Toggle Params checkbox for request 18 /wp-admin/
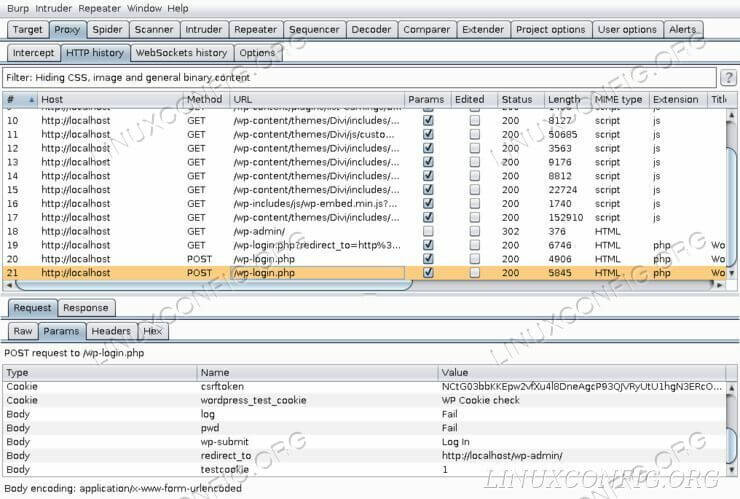Screen dimensions: 740x499 click(428, 231)
